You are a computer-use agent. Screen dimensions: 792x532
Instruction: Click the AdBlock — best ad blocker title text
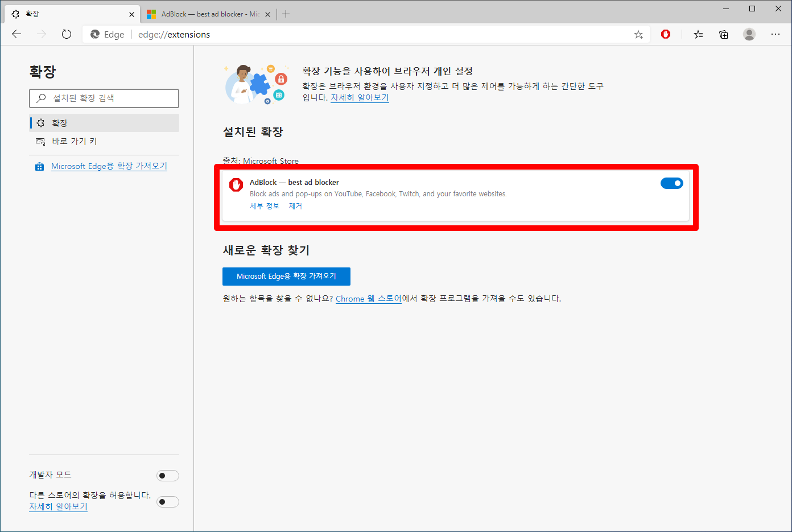coord(294,182)
